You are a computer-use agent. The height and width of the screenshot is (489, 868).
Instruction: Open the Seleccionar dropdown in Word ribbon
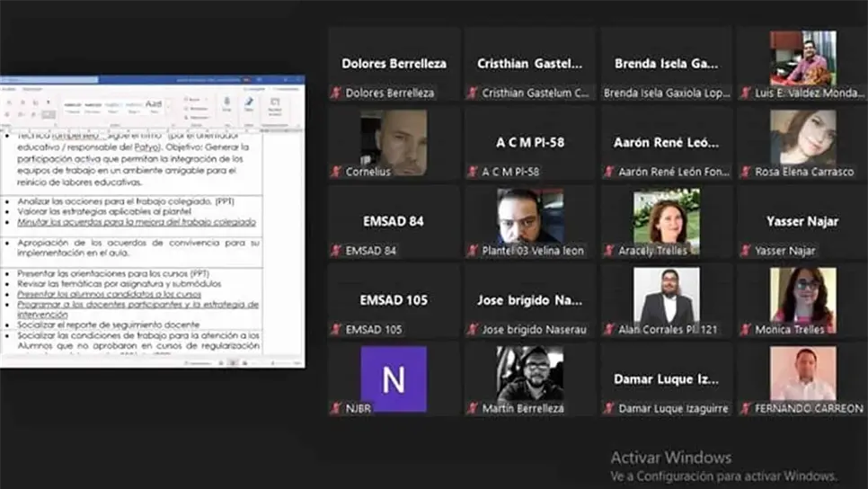(197, 117)
